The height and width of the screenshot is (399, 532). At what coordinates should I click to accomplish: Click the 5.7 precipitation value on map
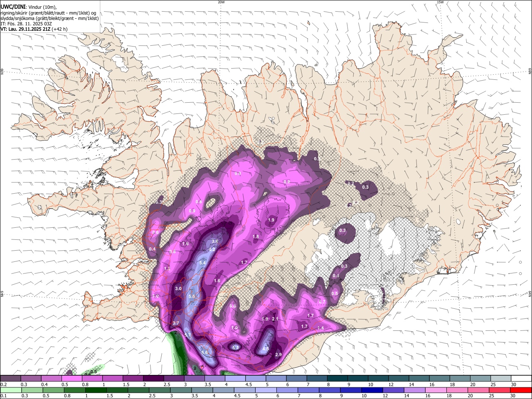click(x=187, y=335)
